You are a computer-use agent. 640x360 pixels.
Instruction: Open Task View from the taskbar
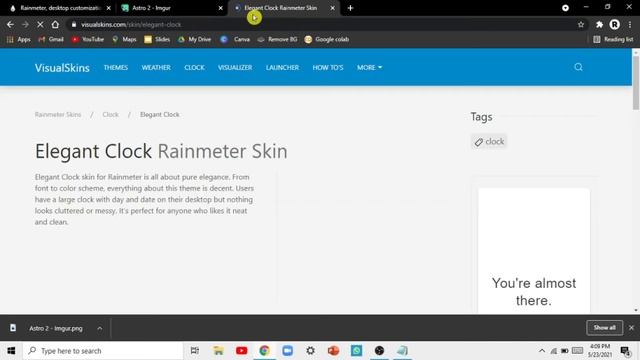click(x=195, y=351)
